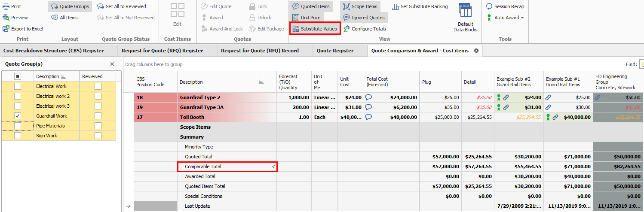Check the Electrical Work quote group checkbox
The height and width of the screenshot is (212, 644).
(x=18, y=86)
